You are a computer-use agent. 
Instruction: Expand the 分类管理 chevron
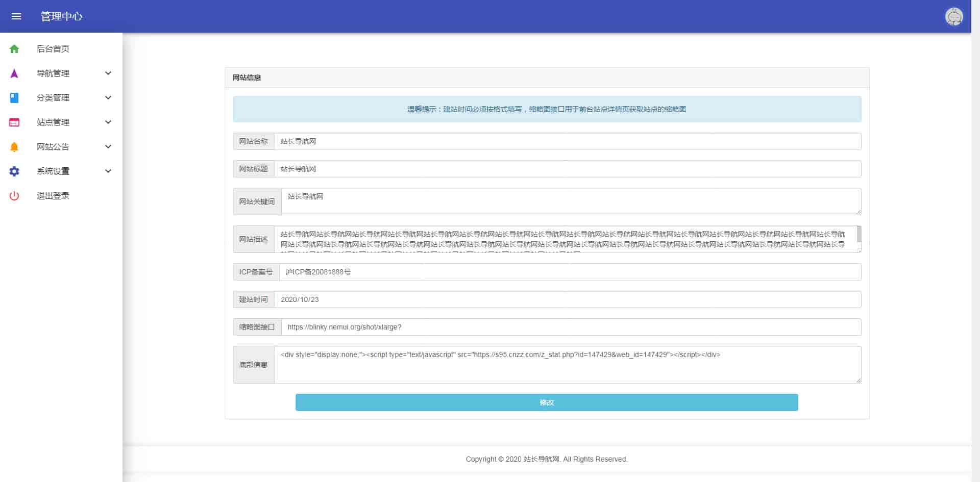pyautogui.click(x=108, y=98)
